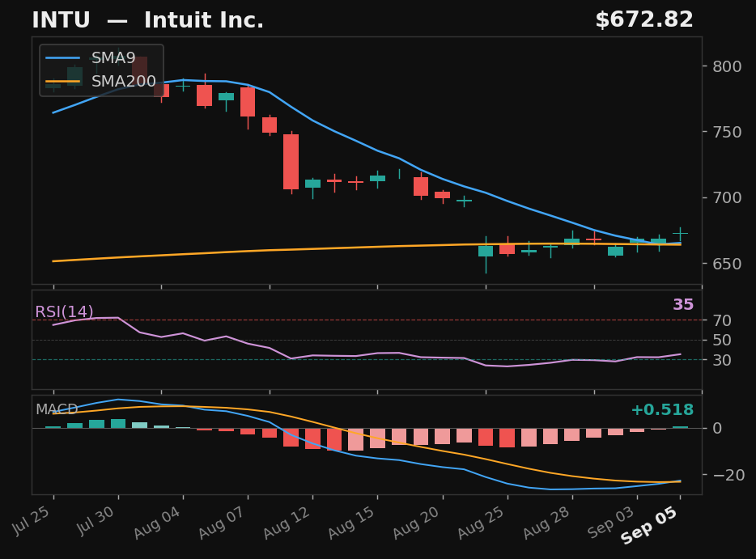Click the INTU — Intuit Inc. chart title
This screenshot has width=756, height=559.
pos(147,20)
